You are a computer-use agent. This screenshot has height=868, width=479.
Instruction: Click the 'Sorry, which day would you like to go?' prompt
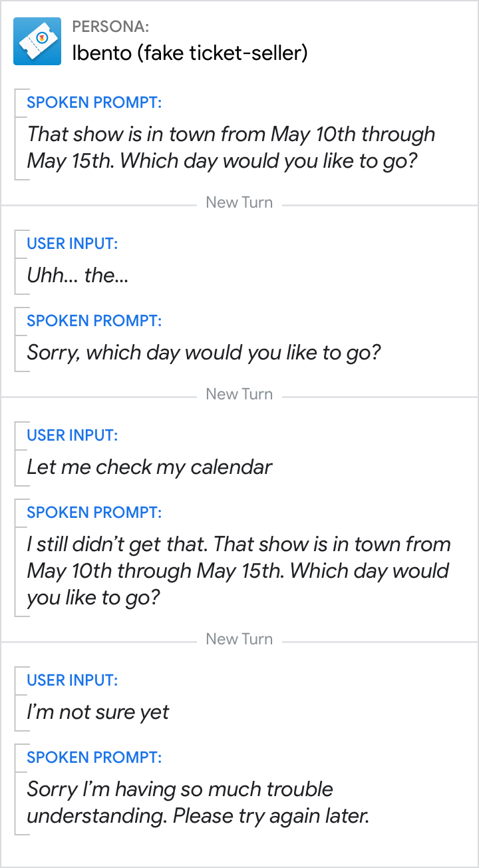pos(204,352)
